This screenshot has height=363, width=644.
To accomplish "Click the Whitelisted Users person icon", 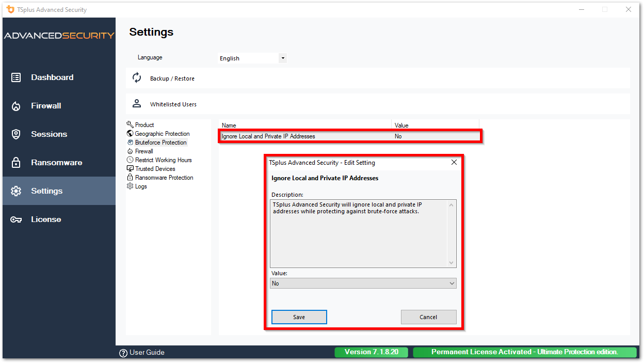I will pyautogui.click(x=137, y=103).
